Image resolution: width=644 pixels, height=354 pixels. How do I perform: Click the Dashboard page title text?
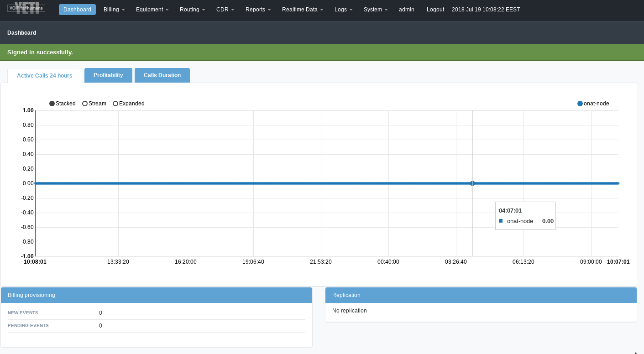point(22,33)
